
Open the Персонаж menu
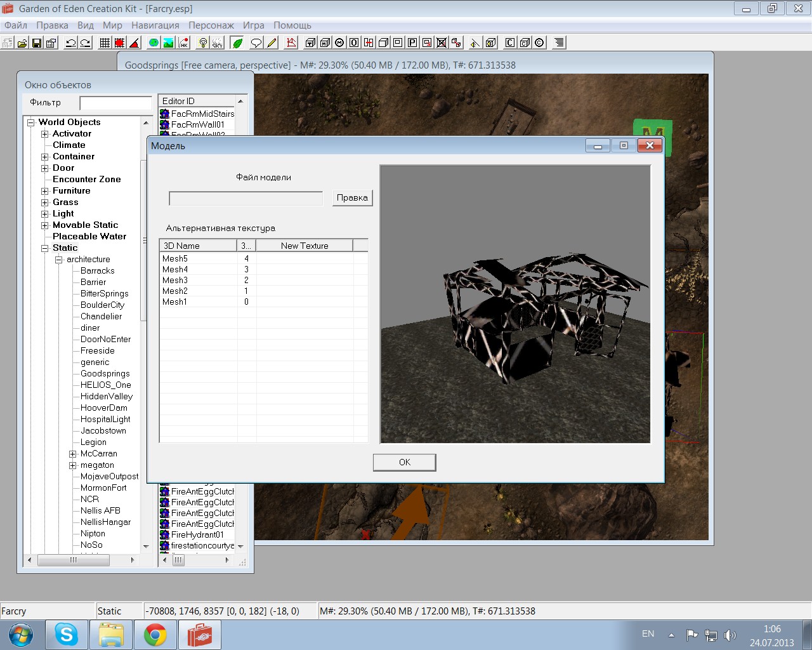pyautogui.click(x=211, y=25)
